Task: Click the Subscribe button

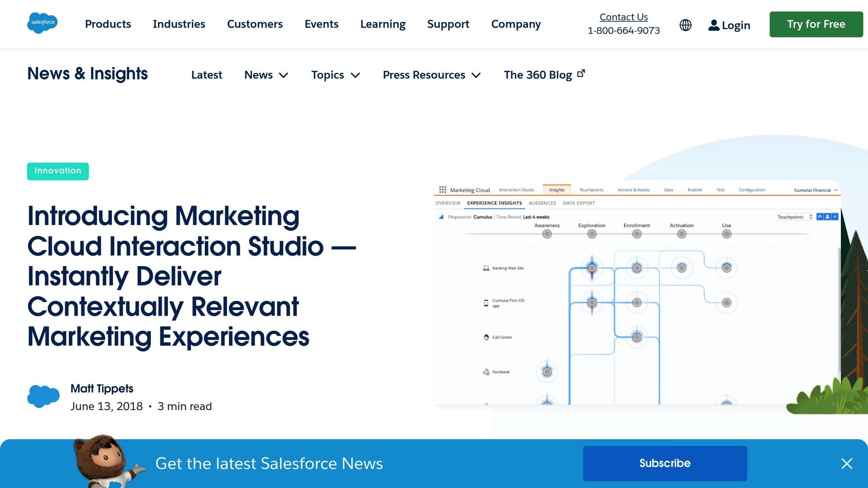Action: tap(665, 463)
